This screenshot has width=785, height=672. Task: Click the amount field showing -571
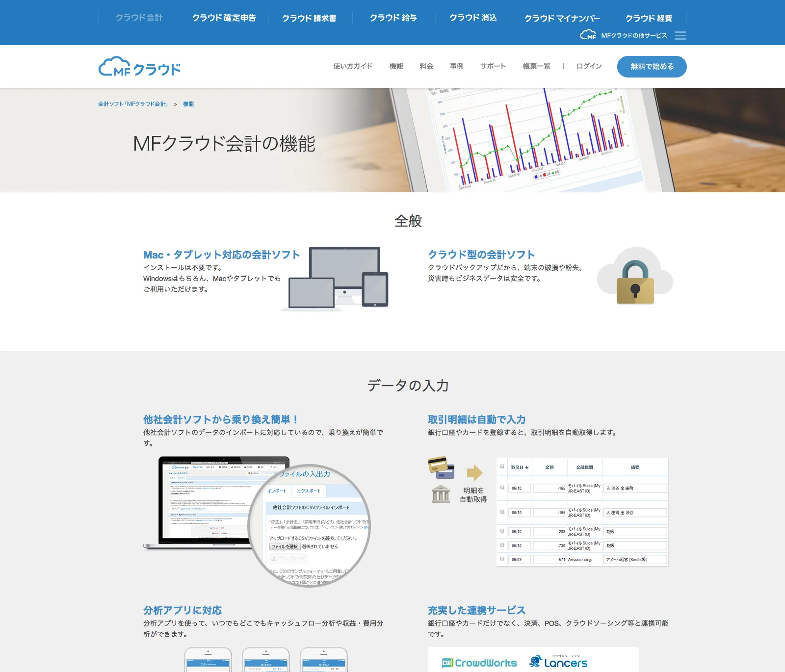(x=549, y=559)
